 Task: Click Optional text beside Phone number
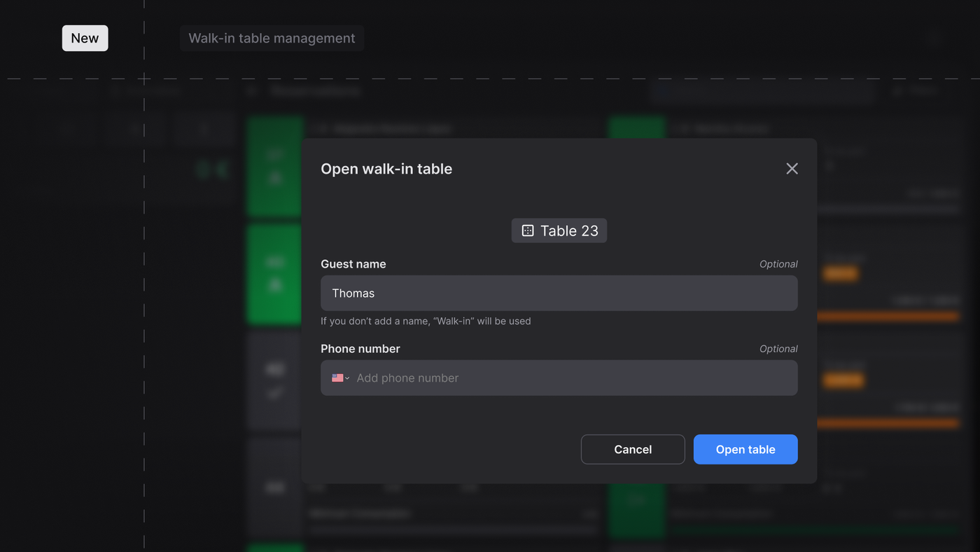778,349
